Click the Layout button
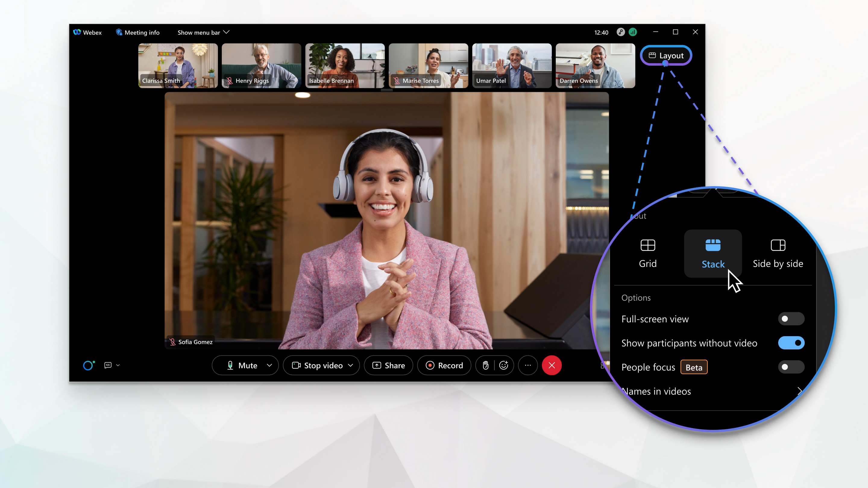Viewport: 868px width, 488px height. [665, 55]
